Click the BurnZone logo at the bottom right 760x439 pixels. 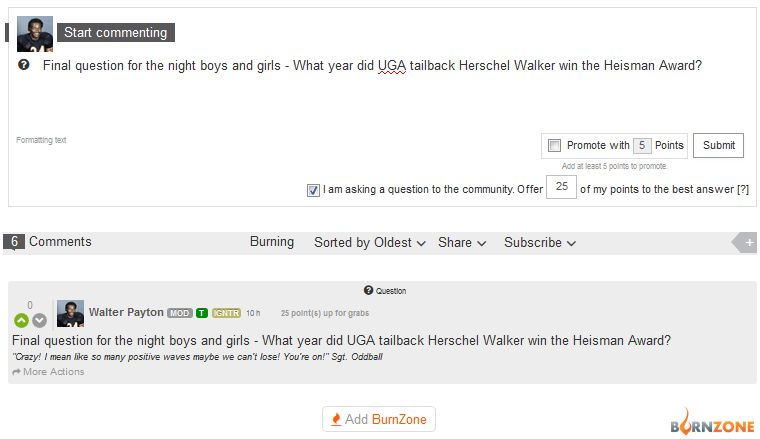click(712, 422)
